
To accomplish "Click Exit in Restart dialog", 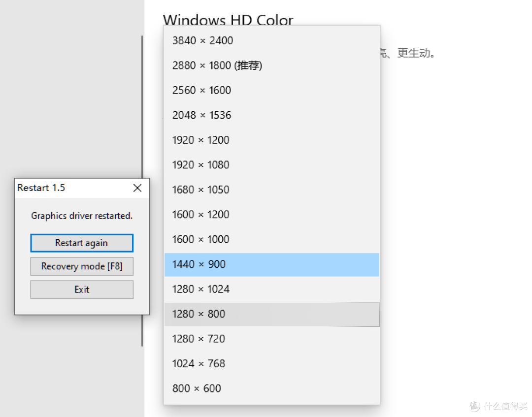I will 82,289.
